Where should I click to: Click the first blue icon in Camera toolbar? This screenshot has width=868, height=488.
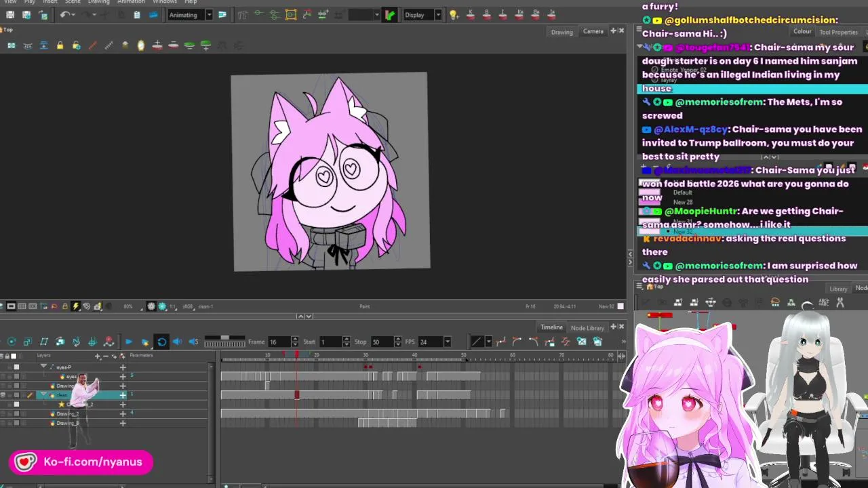pos(11,45)
